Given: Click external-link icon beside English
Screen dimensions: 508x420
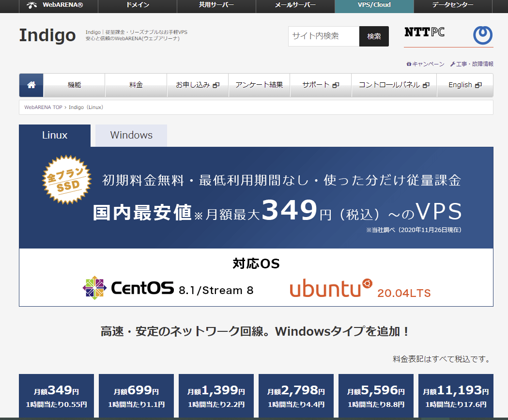Looking at the screenshot, I should click(x=478, y=85).
